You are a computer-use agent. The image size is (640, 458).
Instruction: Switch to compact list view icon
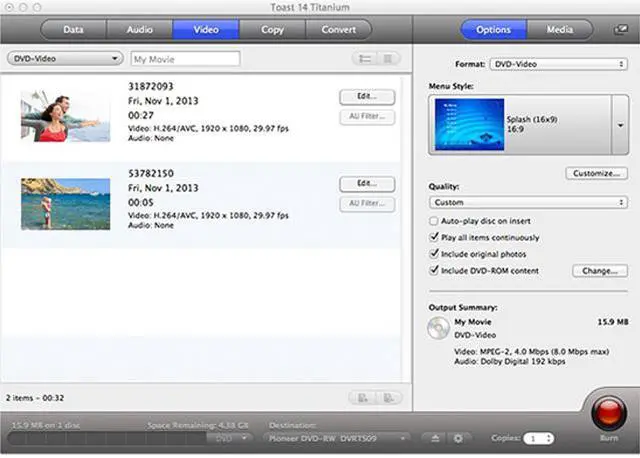tap(388, 59)
